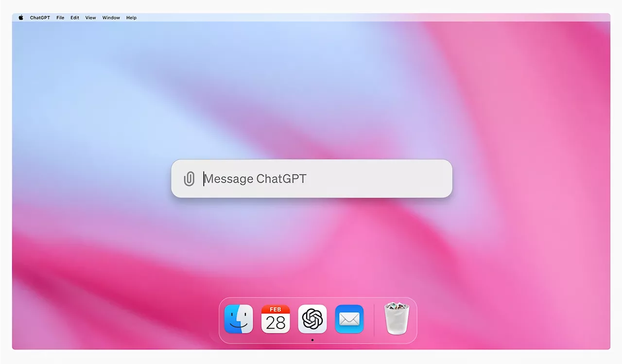
Task: Open the Trash in the Dock
Action: (397, 318)
